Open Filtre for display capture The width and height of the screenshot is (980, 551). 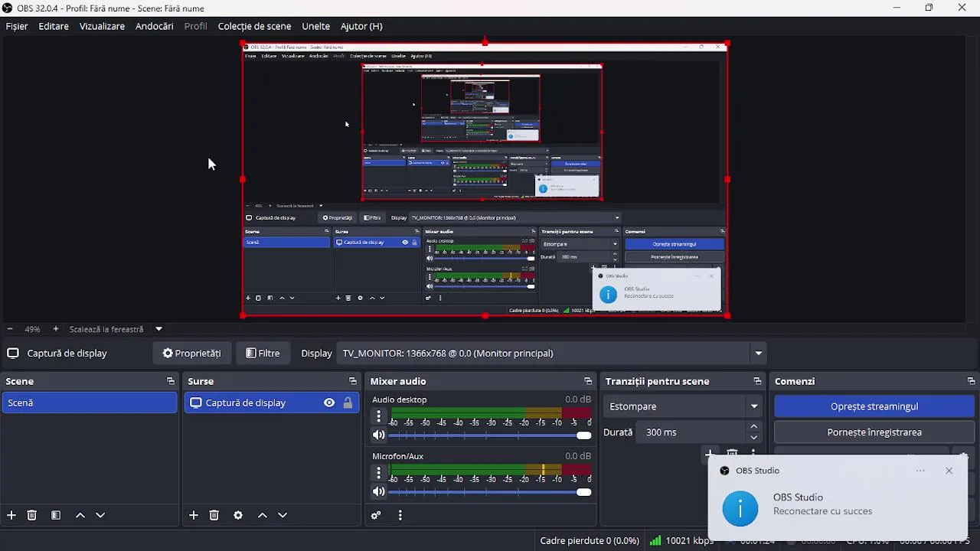(x=263, y=353)
